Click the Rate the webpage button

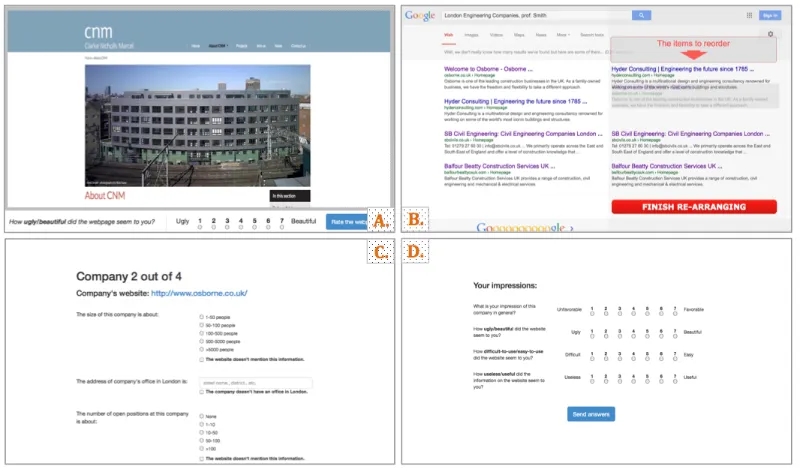(347, 222)
